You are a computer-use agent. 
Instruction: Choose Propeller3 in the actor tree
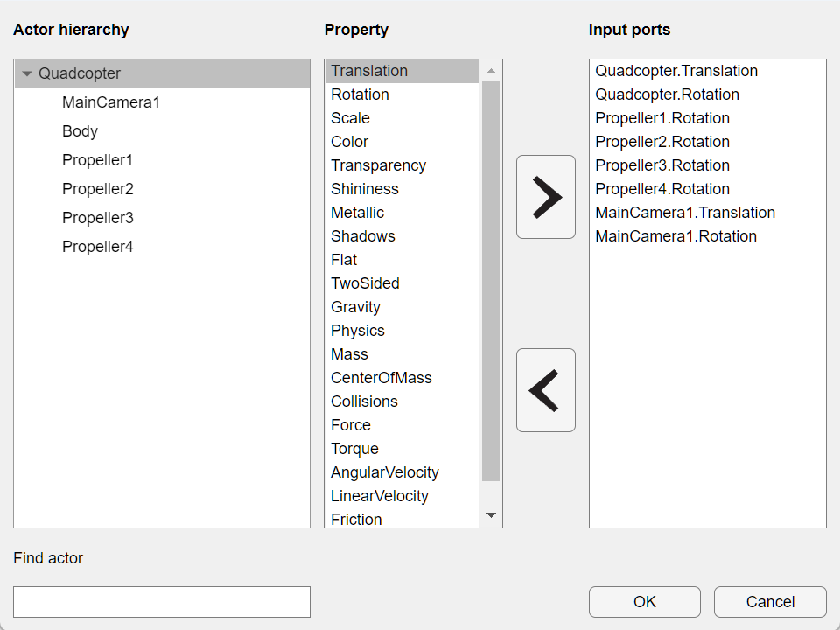(x=98, y=218)
